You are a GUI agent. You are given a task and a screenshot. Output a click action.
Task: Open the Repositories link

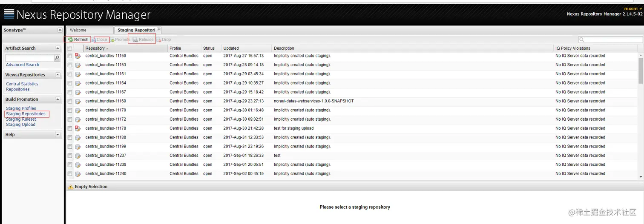18,90
